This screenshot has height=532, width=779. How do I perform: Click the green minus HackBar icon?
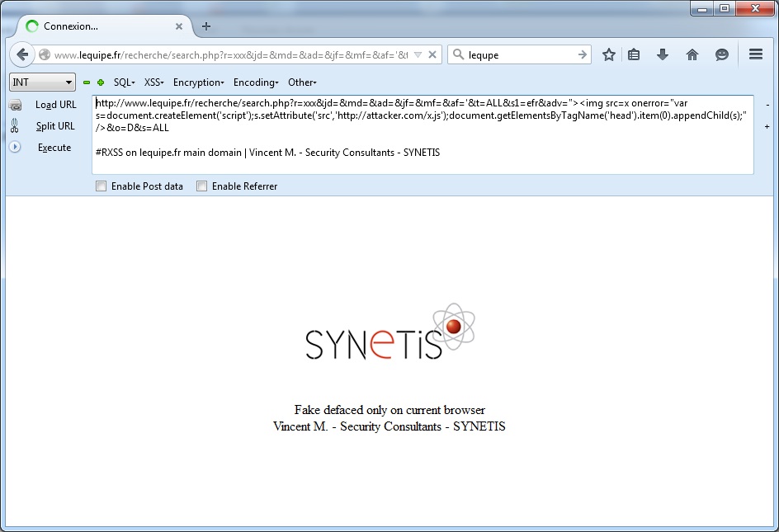87,82
